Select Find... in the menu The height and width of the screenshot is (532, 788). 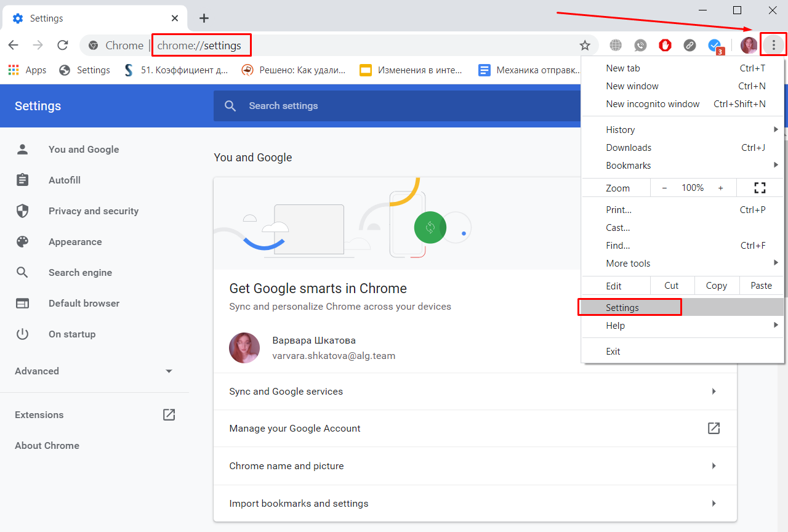point(683,246)
